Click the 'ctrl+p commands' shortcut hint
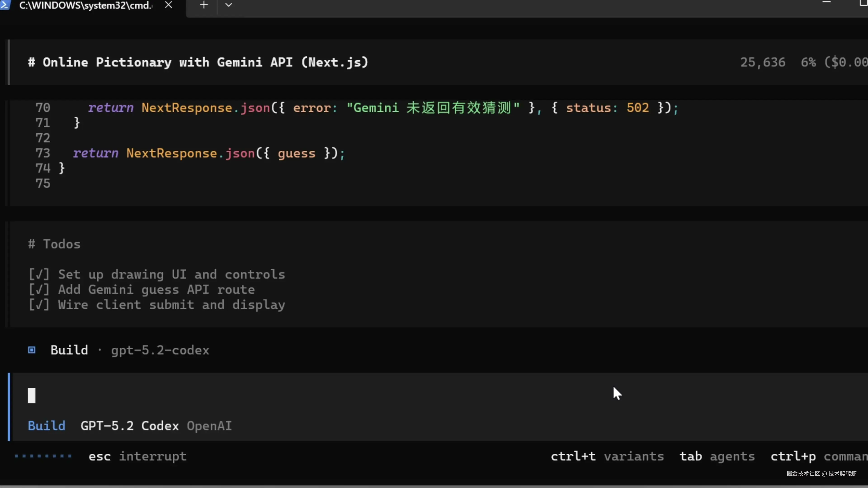Viewport: 868px width, 488px height. point(819,456)
